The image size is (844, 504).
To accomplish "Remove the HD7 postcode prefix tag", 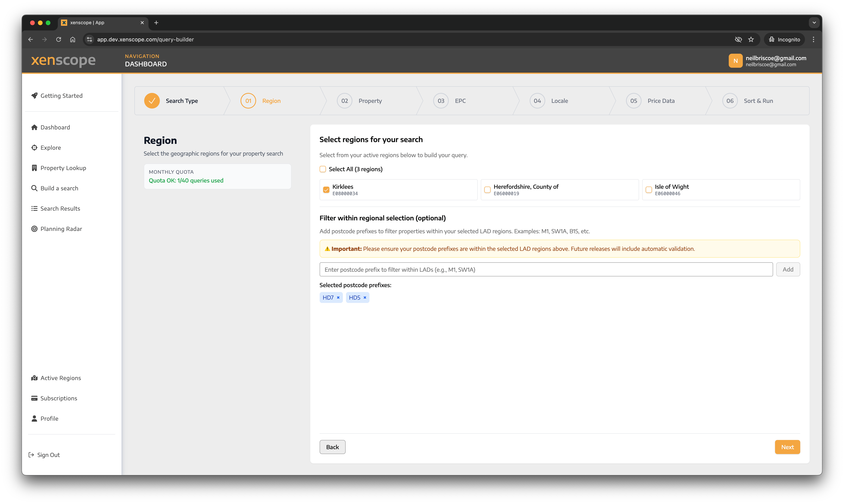I will pos(338,297).
